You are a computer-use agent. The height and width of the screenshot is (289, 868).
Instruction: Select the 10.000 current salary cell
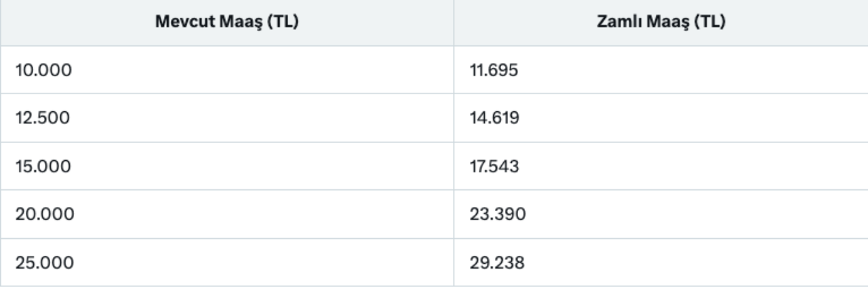tap(42, 70)
